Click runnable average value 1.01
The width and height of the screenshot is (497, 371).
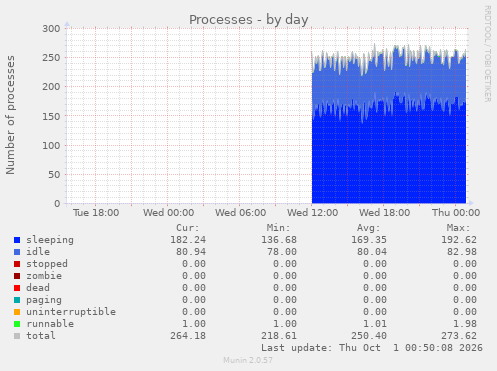click(x=375, y=324)
